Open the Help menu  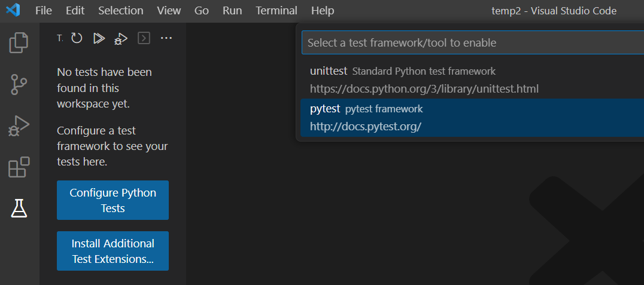[x=323, y=11]
